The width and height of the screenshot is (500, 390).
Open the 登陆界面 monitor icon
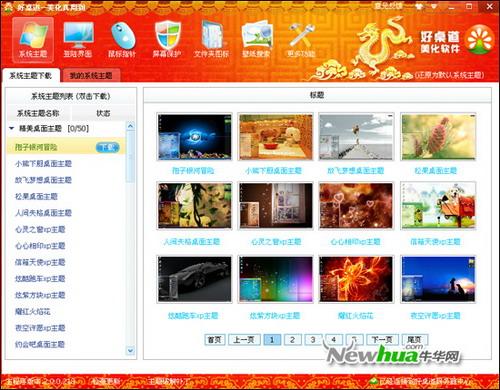[78, 35]
